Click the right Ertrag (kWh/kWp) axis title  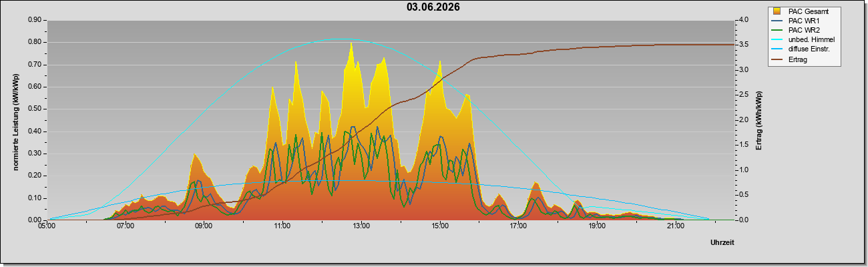click(x=759, y=120)
